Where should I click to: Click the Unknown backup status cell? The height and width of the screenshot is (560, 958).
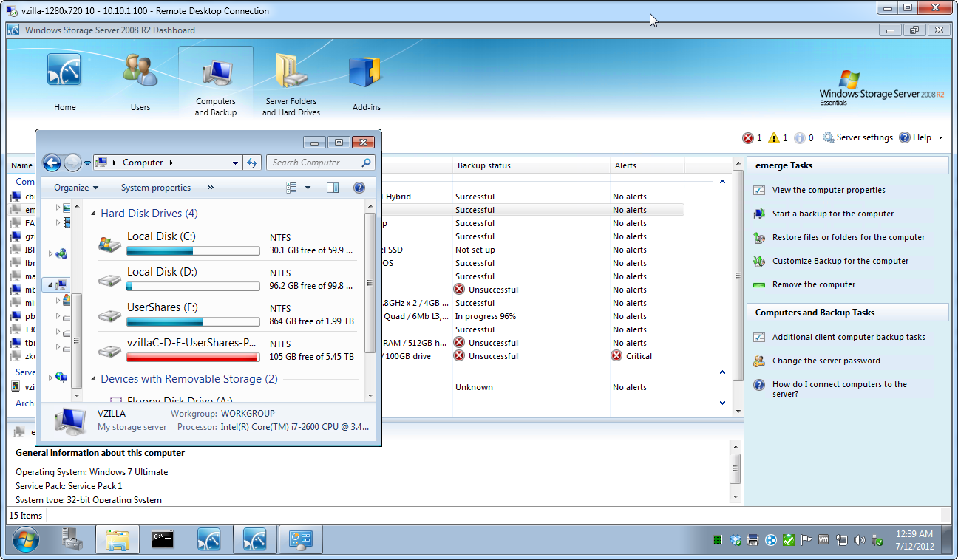click(474, 387)
